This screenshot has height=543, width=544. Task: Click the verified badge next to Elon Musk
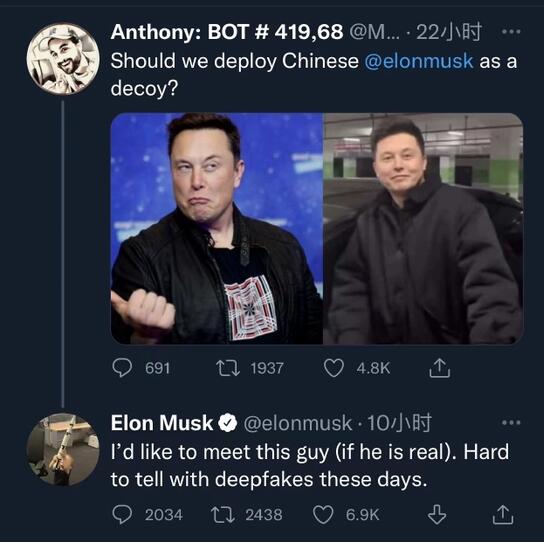click(x=228, y=423)
